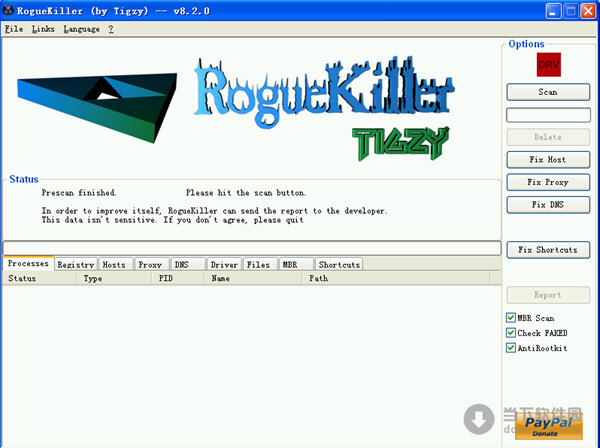Click the wide progress bar below Status

[252, 248]
